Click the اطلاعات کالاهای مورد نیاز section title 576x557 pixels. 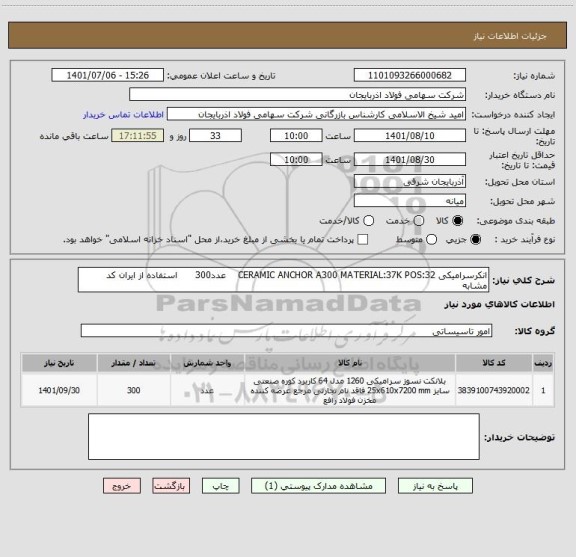click(500, 304)
